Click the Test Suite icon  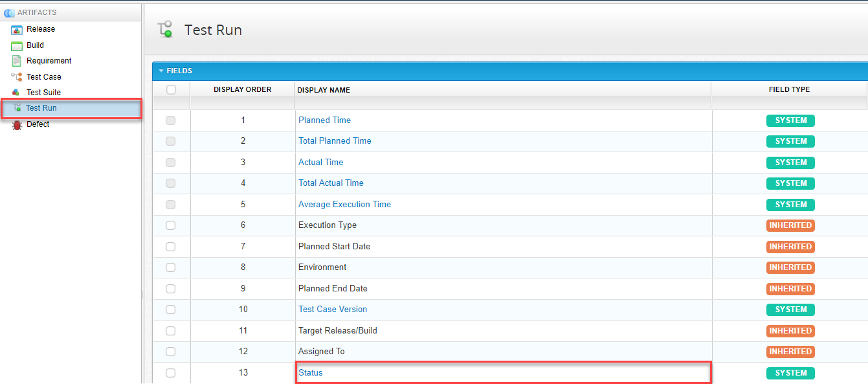click(17, 93)
